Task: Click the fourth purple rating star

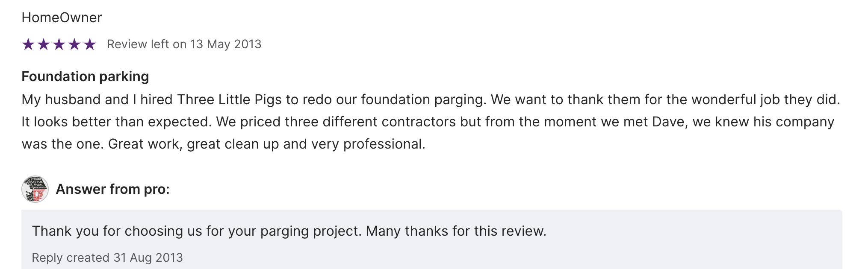Action: [74, 44]
